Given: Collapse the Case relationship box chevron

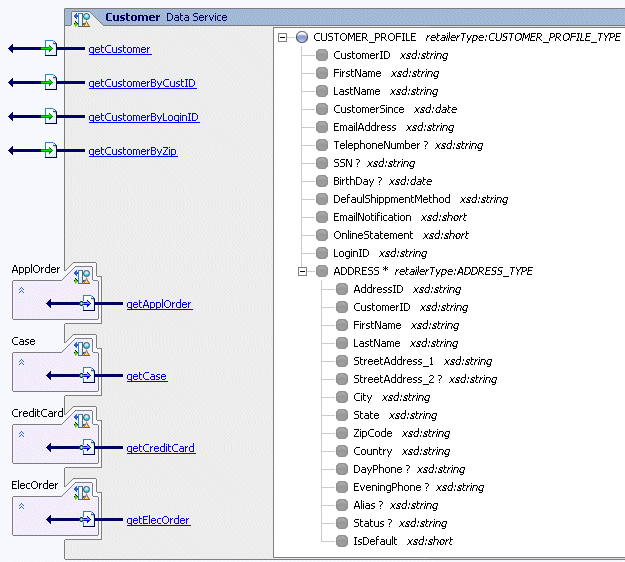Looking at the screenshot, I should click(x=22, y=362).
